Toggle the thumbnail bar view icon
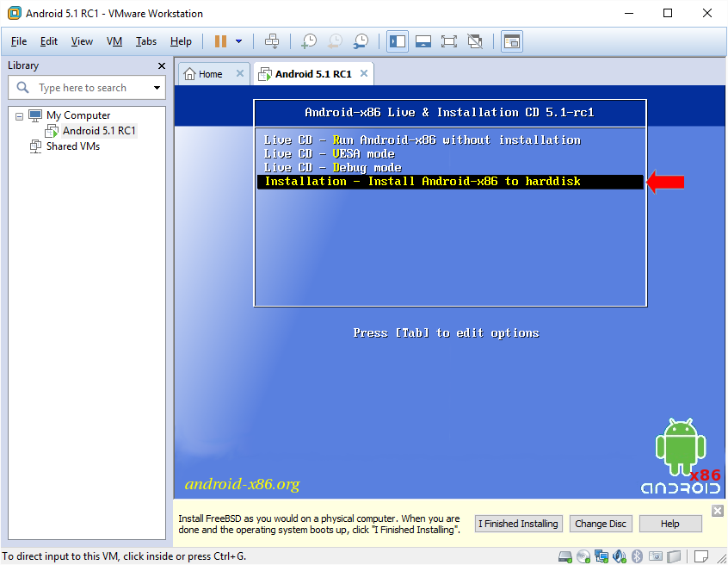 click(423, 41)
